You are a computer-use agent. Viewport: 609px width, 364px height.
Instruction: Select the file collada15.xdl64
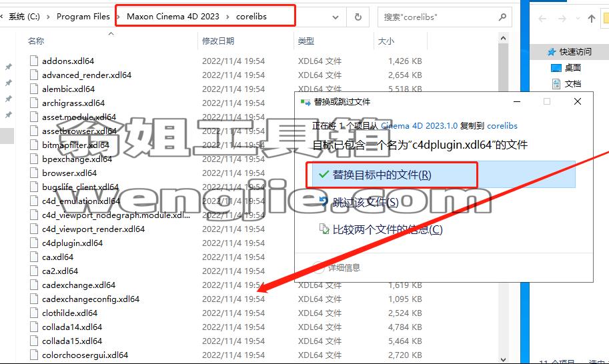(72, 341)
